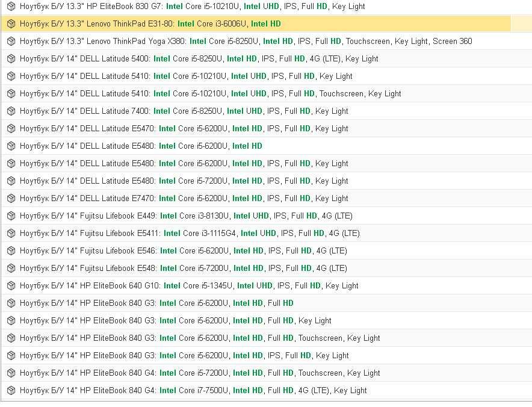Viewport: 532px width, 407px height.
Task: Click the box icon on highlighted ThinkPad E31-80 row
Action: pyautogui.click(x=11, y=23)
